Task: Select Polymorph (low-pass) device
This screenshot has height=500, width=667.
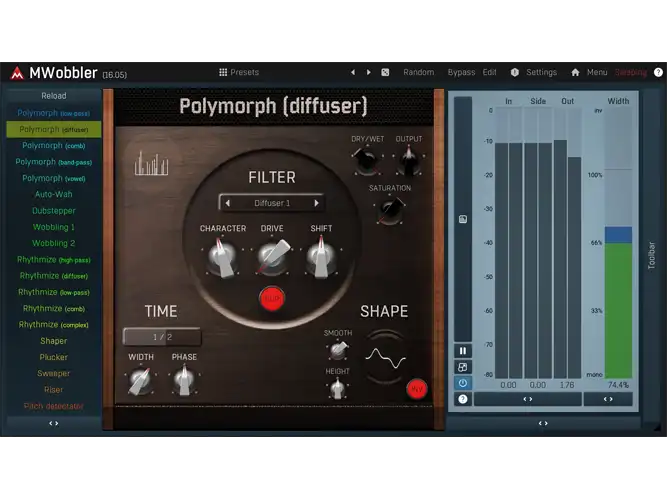Action: tap(54, 113)
